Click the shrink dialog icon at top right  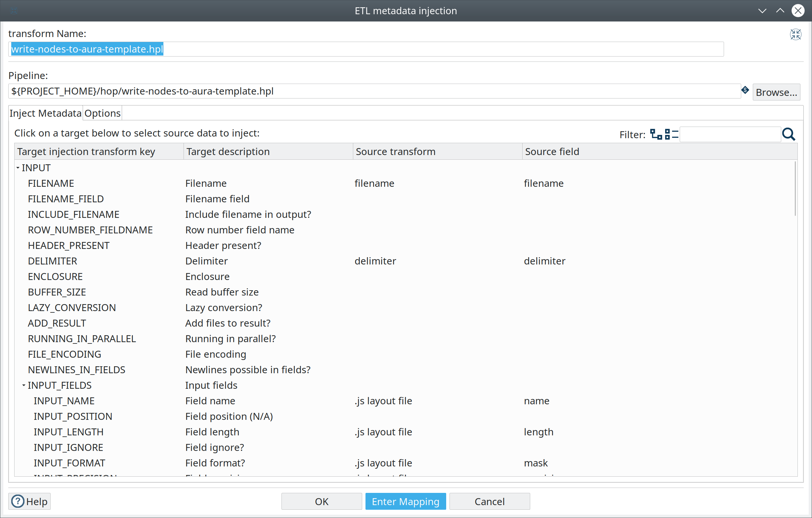[796, 34]
